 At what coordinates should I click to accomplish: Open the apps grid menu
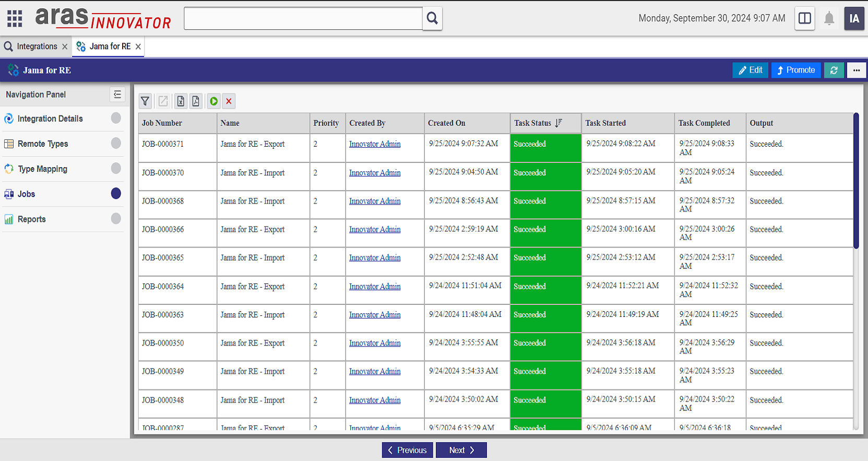[x=15, y=18]
